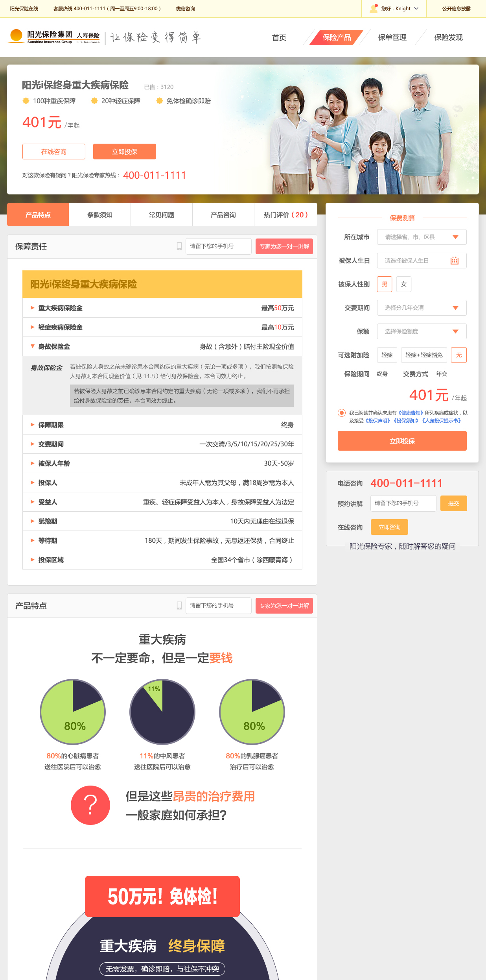Switch to the 条款须知 tab

pyautogui.click(x=100, y=215)
